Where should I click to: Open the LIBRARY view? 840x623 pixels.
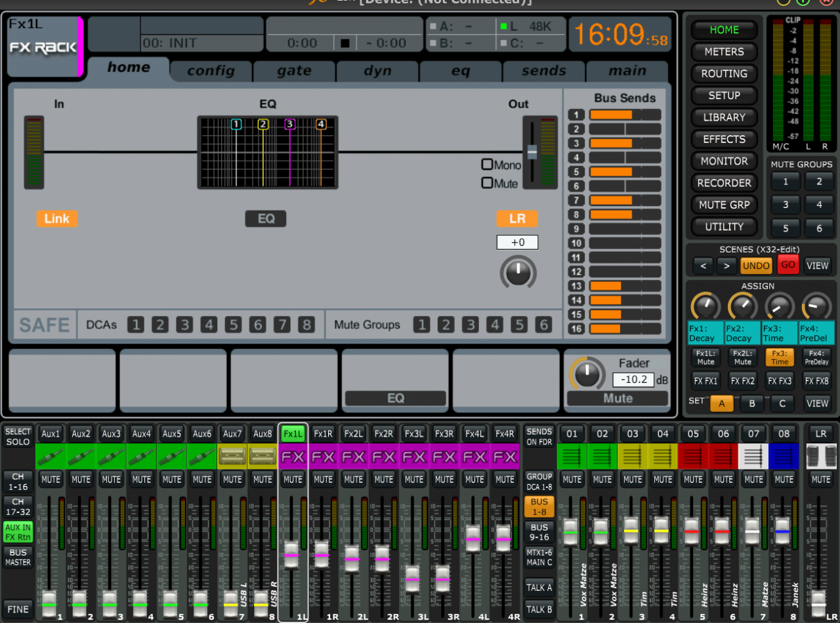pos(724,117)
